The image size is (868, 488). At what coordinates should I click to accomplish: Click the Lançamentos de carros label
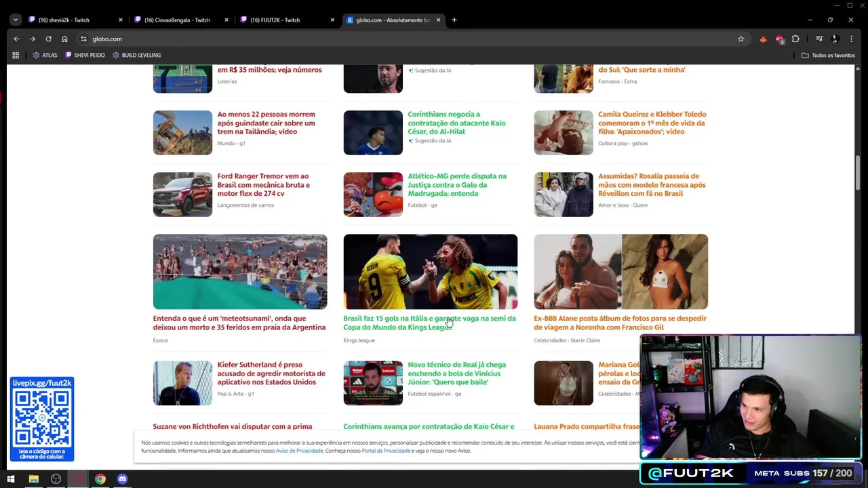(245, 205)
